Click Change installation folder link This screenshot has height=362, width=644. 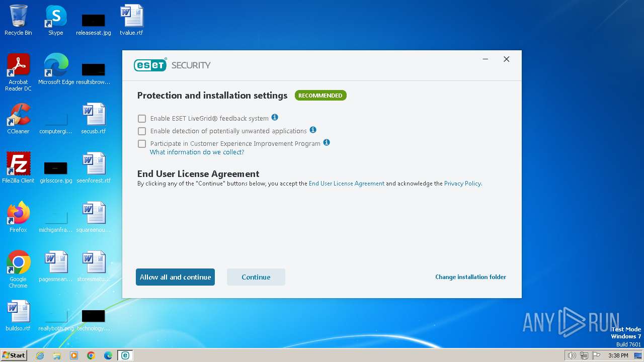click(x=470, y=277)
